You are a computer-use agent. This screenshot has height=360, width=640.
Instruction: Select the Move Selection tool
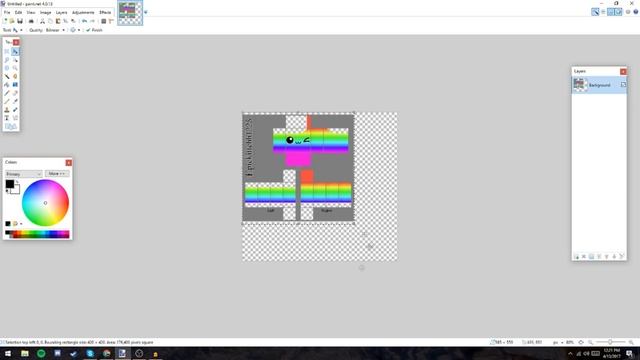click(x=15, y=60)
